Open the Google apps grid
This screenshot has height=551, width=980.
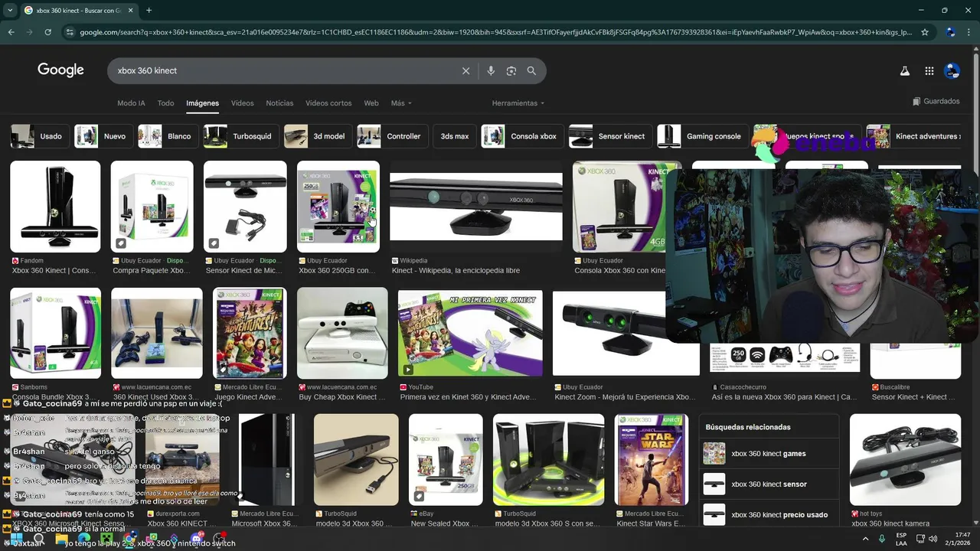pyautogui.click(x=929, y=70)
